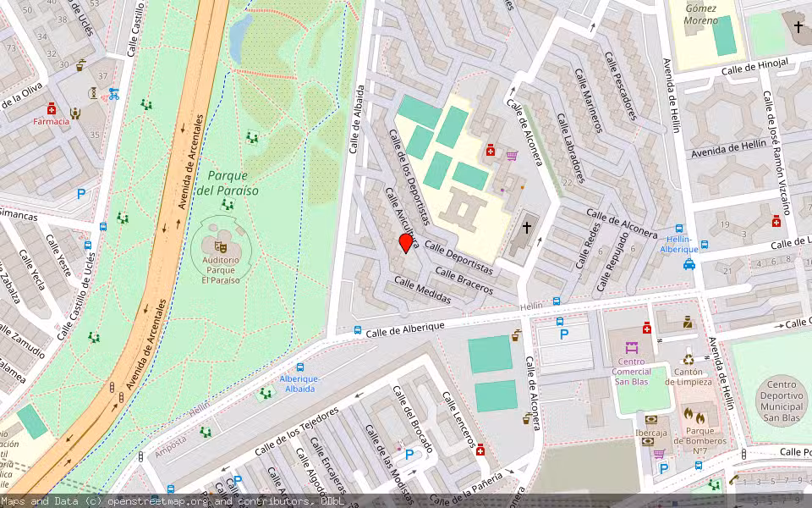Click the Hellín-Alberique bus stop icon

678,228
